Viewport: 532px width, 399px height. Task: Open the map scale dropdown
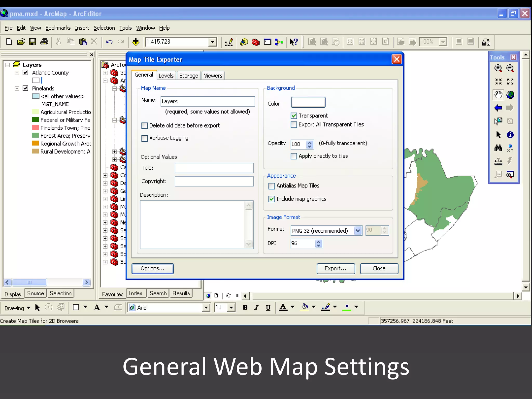pos(212,42)
